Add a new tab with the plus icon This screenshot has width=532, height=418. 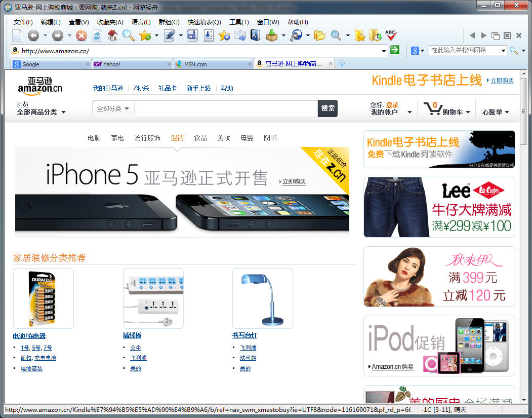click(342, 63)
